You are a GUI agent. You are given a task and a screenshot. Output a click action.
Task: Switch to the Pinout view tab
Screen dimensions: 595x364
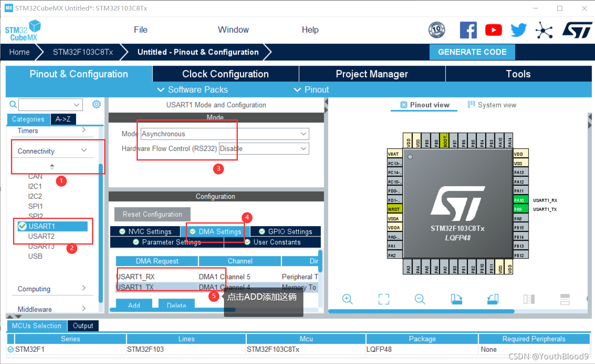[424, 105]
